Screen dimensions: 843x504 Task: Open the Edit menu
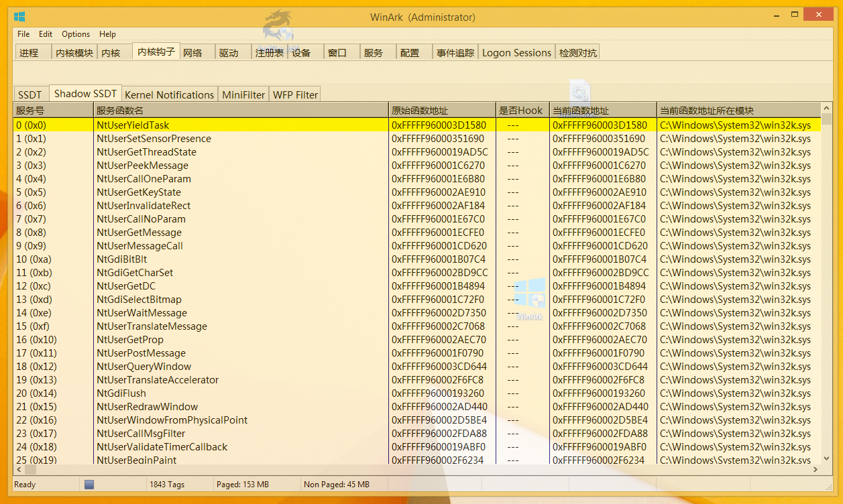click(46, 34)
